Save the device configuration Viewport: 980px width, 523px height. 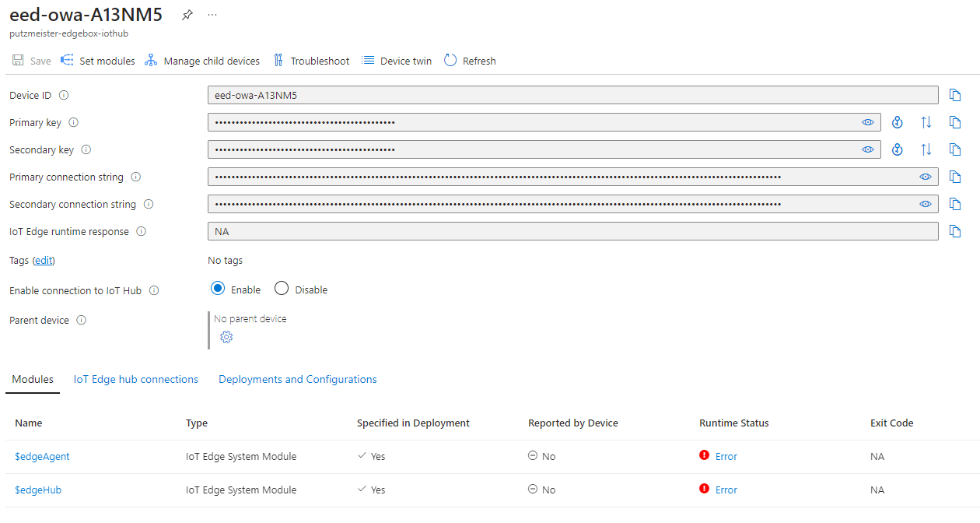coord(31,60)
